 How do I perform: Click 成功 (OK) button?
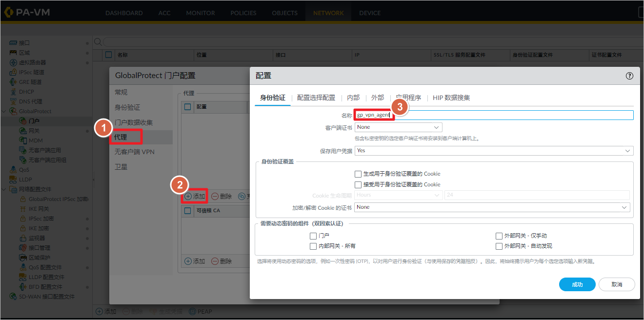pos(577,284)
